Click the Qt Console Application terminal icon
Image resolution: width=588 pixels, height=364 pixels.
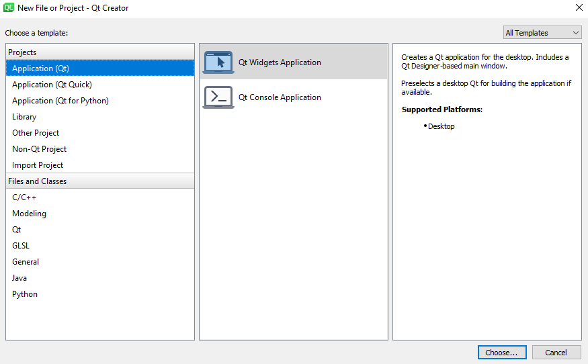[218, 97]
